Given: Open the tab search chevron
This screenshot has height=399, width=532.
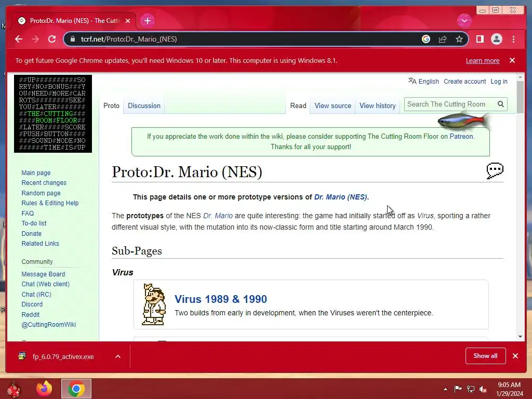Looking at the screenshot, I should (x=464, y=21).
